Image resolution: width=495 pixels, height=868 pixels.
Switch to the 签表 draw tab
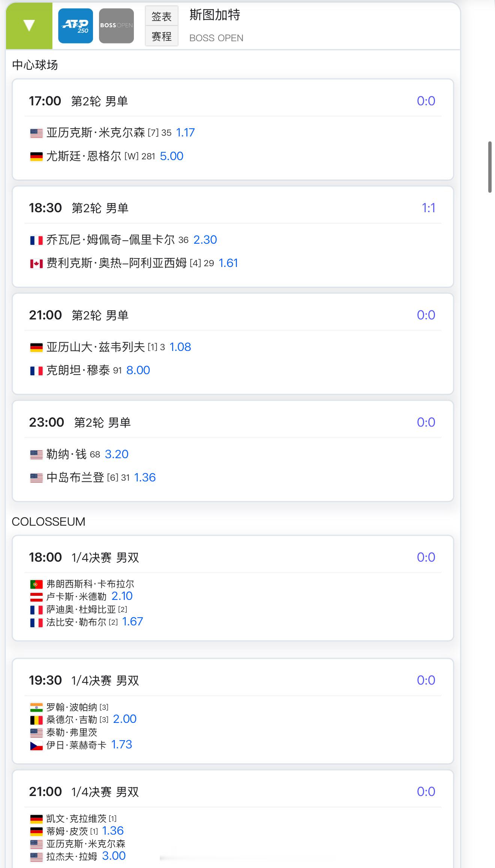162,16
